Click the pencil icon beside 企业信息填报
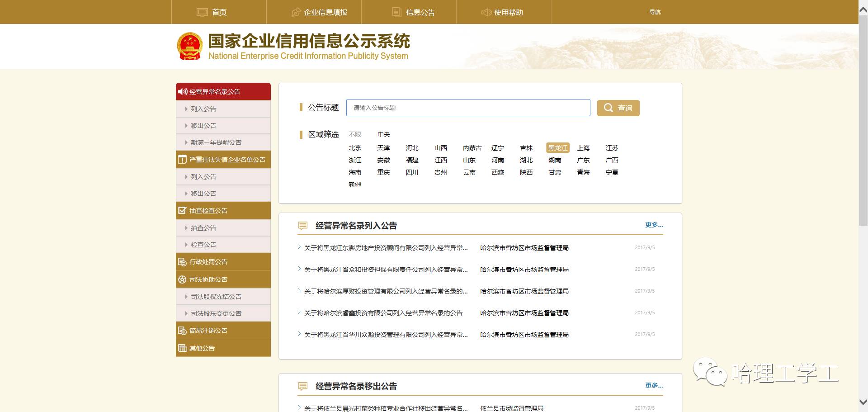868x412 pixels. click(296, 12)
